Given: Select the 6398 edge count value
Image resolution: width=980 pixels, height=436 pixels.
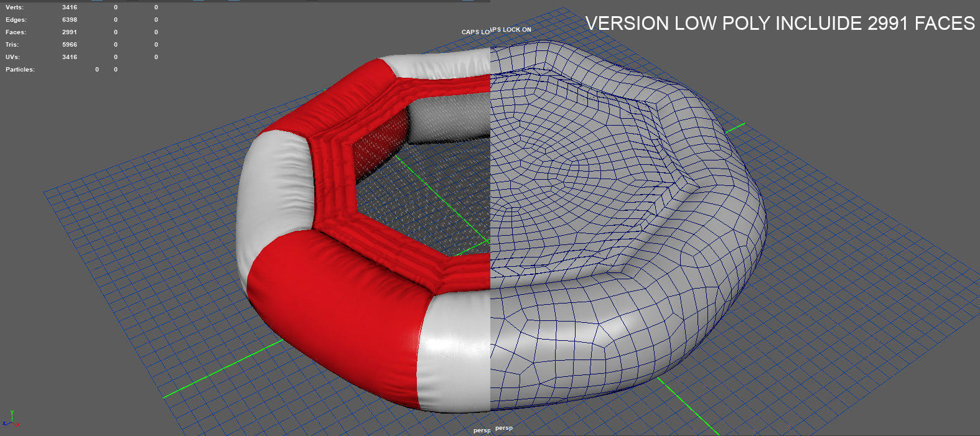Looking at the screenshot, I should click(x=70, y=20).
